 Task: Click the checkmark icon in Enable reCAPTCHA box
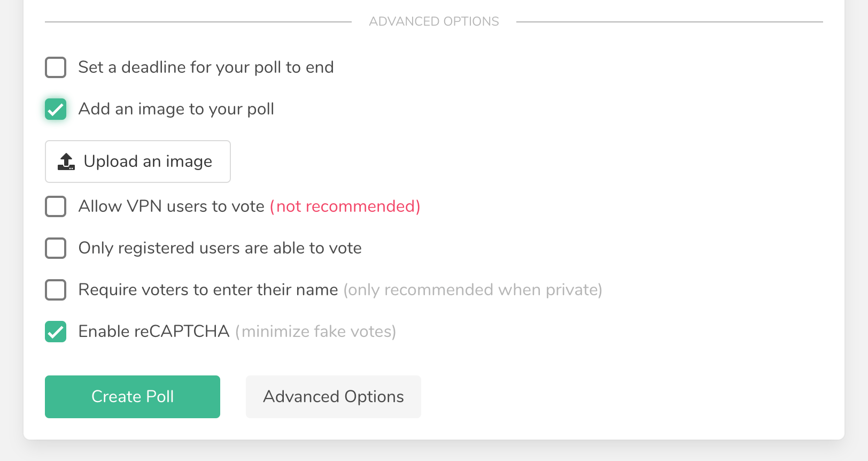tap(55, 332)
